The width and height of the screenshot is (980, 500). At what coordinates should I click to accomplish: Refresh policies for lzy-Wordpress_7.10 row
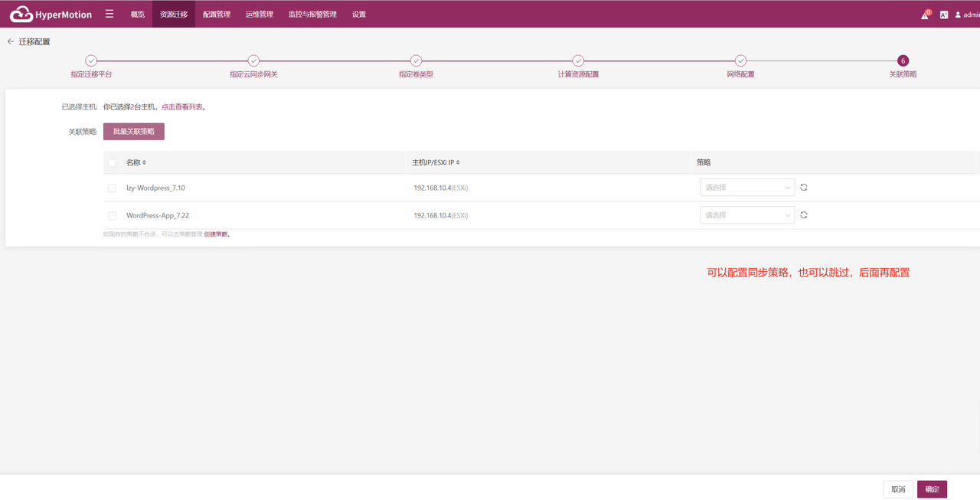coord(804,188)
